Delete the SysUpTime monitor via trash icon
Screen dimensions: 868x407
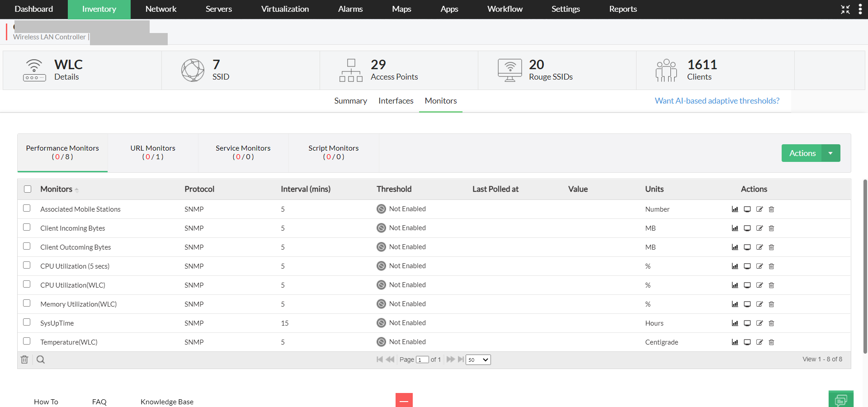tap(772, 323)
